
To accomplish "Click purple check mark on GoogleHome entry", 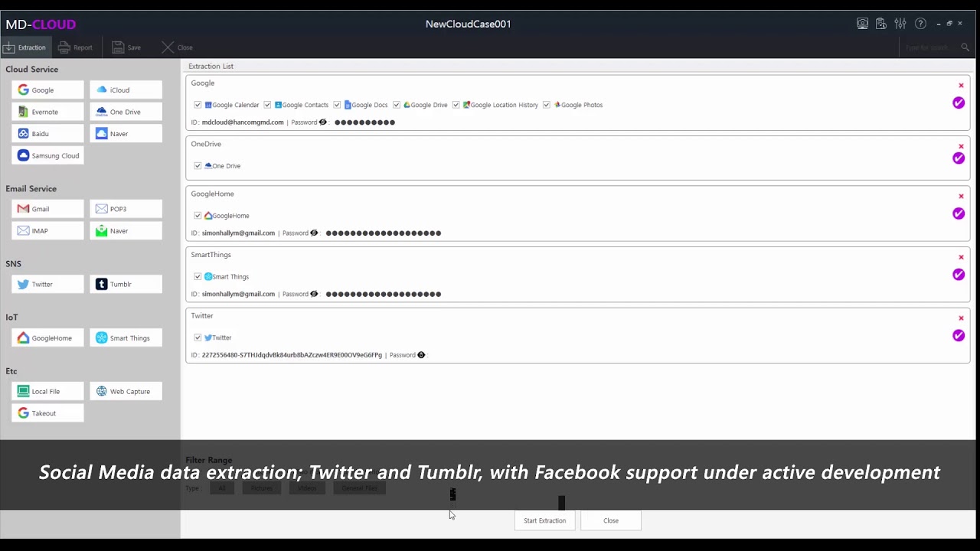I will point(959,214).
